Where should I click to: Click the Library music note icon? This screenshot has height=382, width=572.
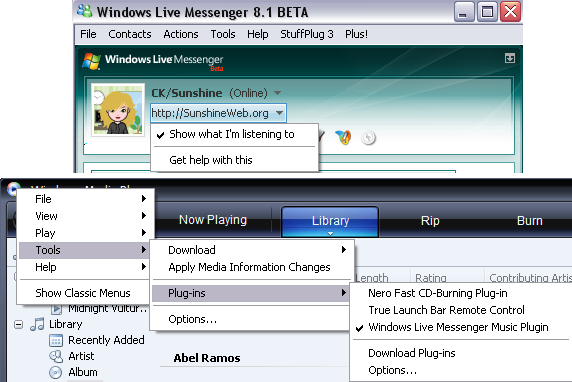[37, 324]
